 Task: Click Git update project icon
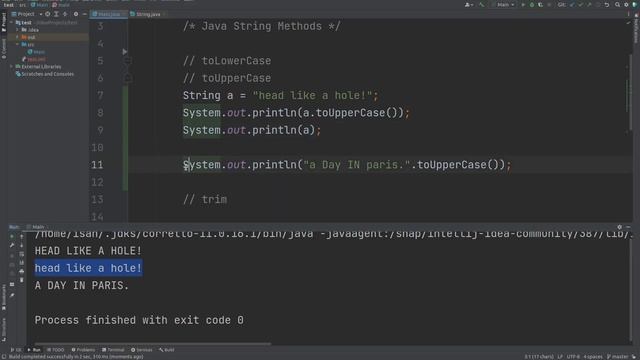coord(572,4)
